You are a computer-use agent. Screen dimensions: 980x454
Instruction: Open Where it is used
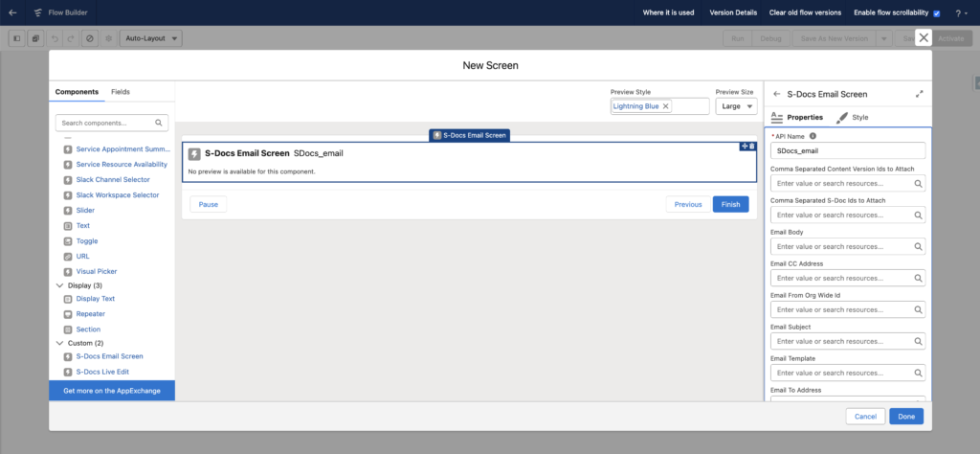pyautogui.click(x=668, y=12)
